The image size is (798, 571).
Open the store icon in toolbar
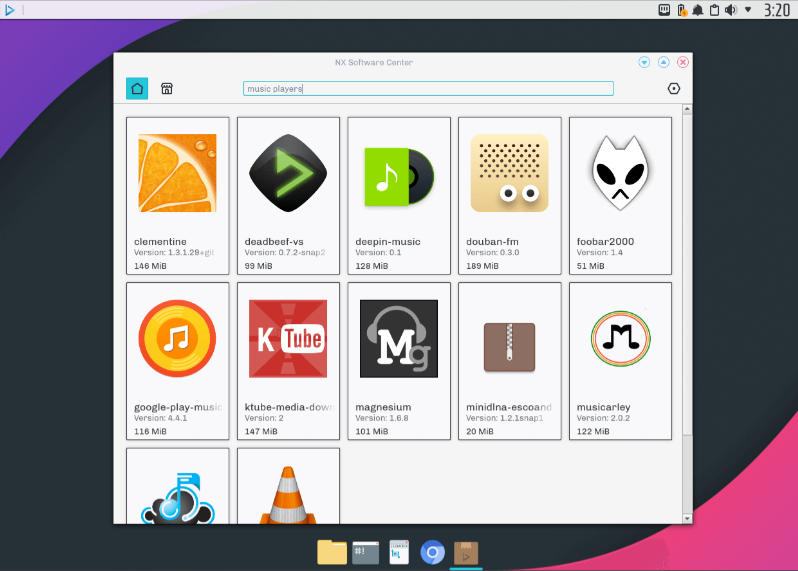(x=167, y=89)
